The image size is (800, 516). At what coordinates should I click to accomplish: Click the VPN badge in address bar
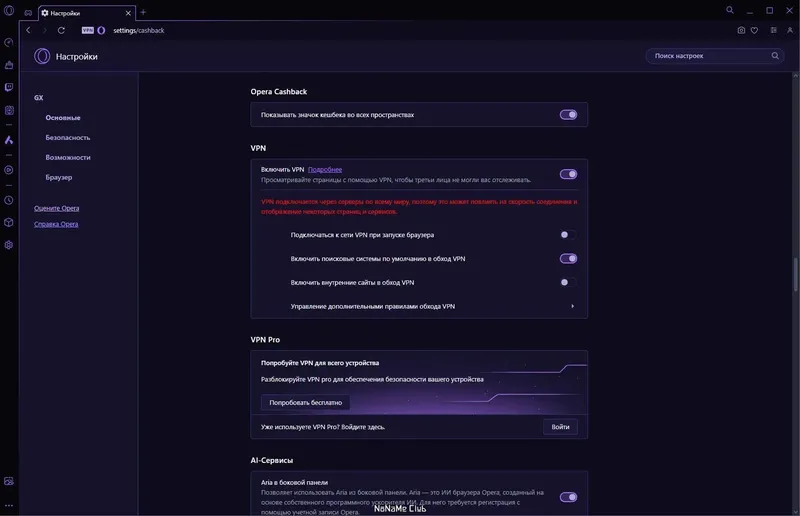(x=88, y=30)
